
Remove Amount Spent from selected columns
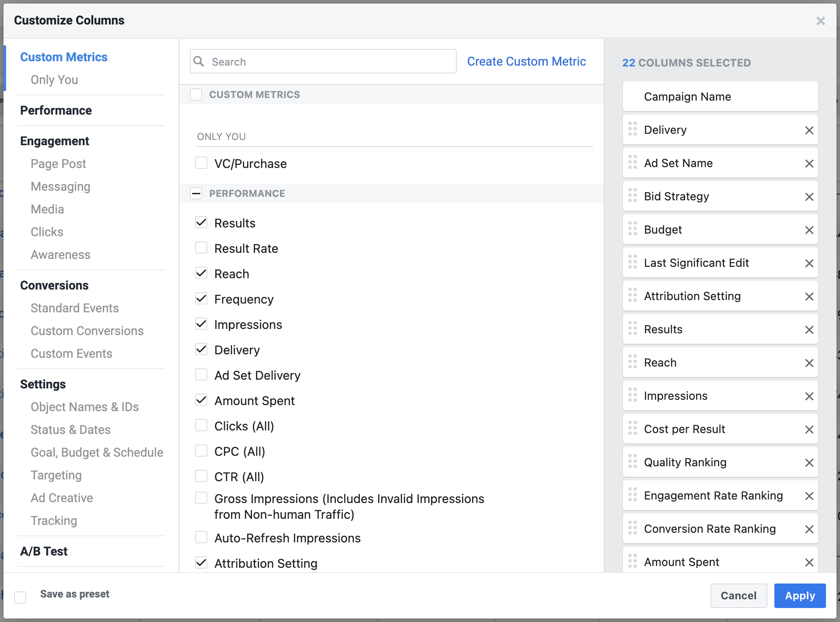click(809, 562)
